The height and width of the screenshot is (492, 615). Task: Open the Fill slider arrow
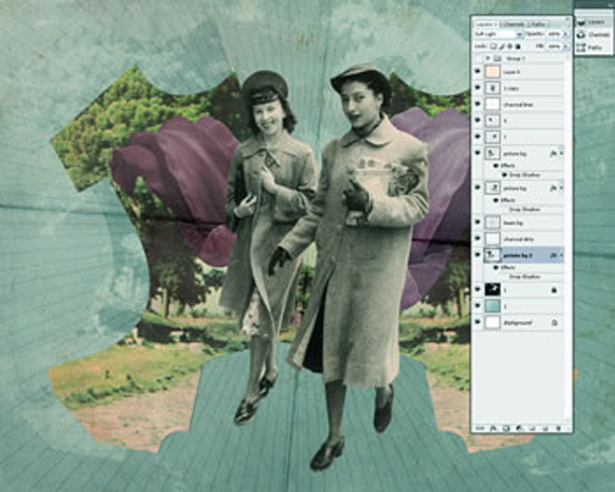[x=566, y=46]
